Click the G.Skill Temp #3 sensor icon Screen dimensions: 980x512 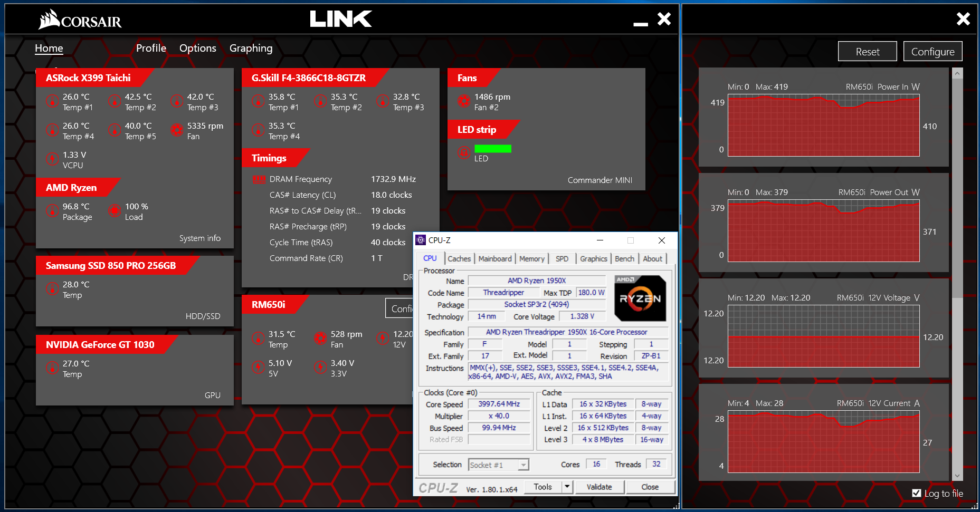tap(383, 101)
